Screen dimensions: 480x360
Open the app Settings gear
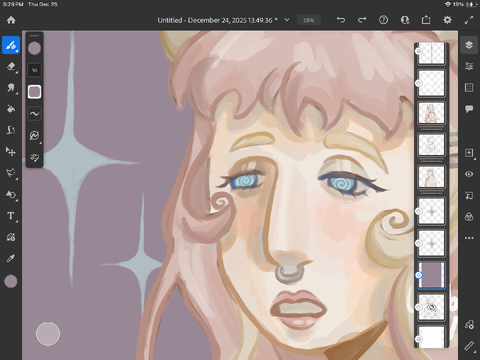click(447, 20)
